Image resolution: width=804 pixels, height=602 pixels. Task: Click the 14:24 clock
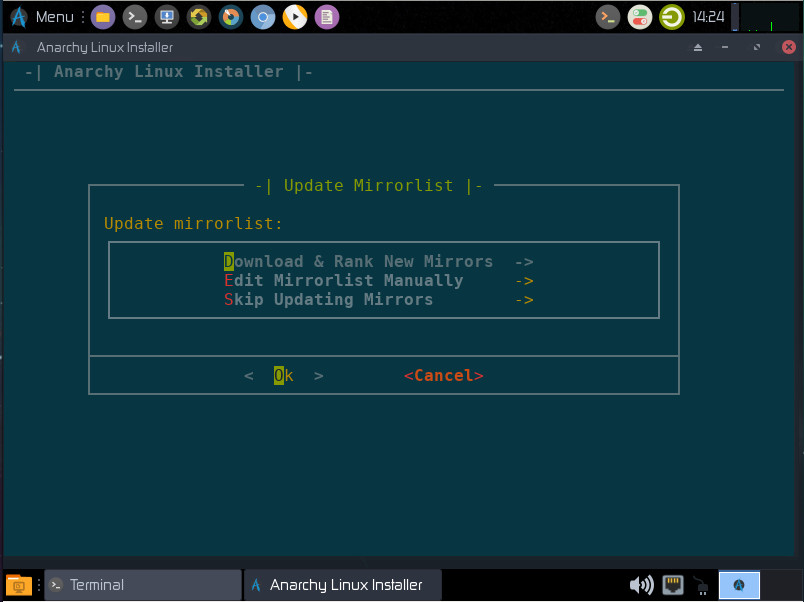pyautogui.click(x=708, y=17)
